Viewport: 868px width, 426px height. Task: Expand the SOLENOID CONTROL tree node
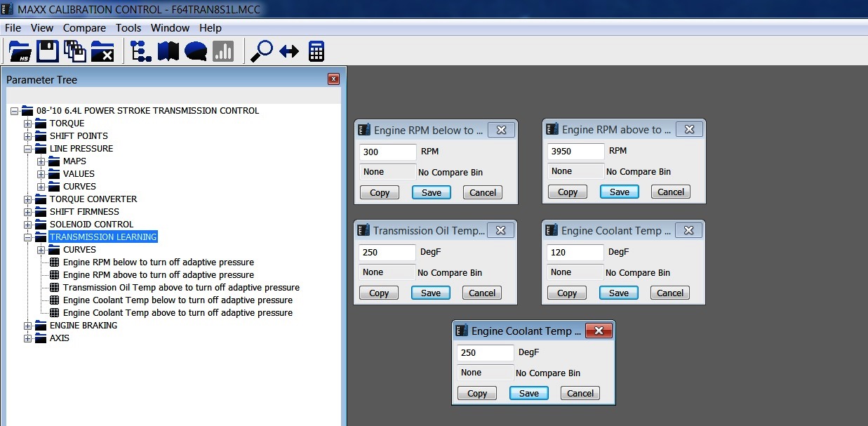click(28, 225)
